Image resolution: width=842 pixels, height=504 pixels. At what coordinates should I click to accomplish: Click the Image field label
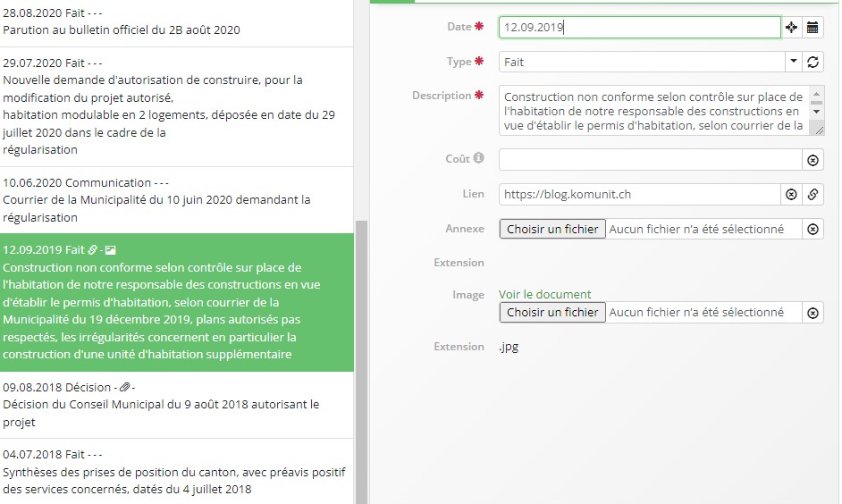tap(468, 295)
